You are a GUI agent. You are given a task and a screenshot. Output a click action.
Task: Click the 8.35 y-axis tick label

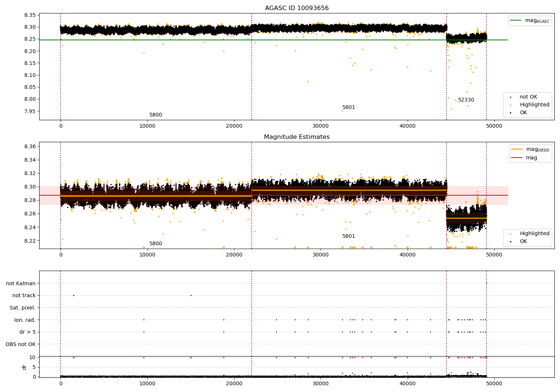tap(29, 15)
